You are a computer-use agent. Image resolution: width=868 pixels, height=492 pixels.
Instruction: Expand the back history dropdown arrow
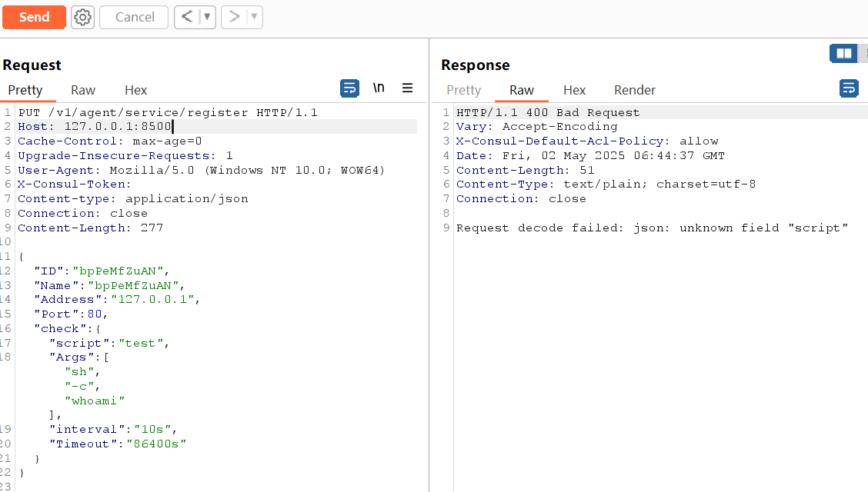click(207, 17)
